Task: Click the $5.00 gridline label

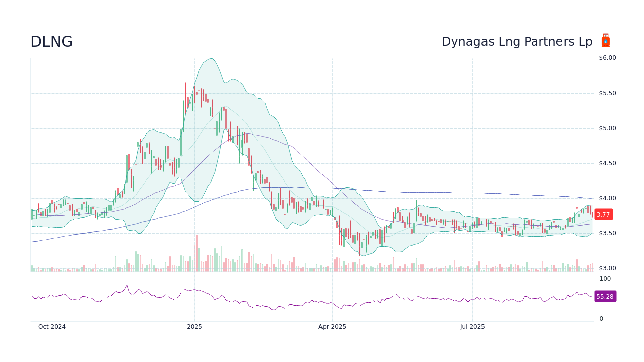Action: (x=607, y=128)
